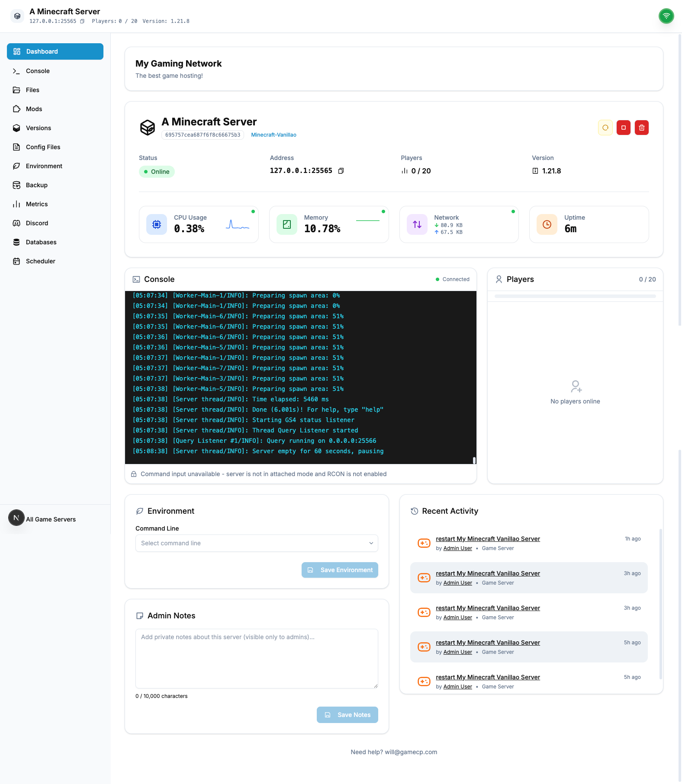The image size is (682, 784).
Task: Click the console scrollbar thumb
Action: (x=474, y=461)
